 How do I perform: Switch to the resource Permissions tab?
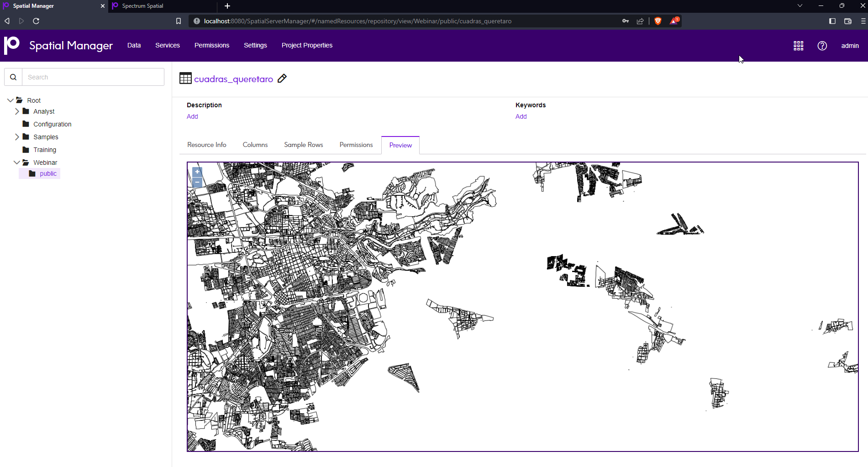coord(356,145)
